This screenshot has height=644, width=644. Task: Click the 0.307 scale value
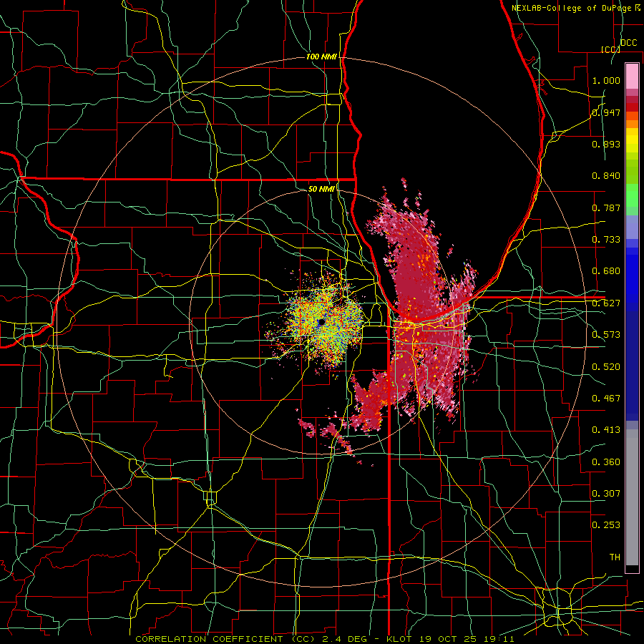(x=606, y=494)
